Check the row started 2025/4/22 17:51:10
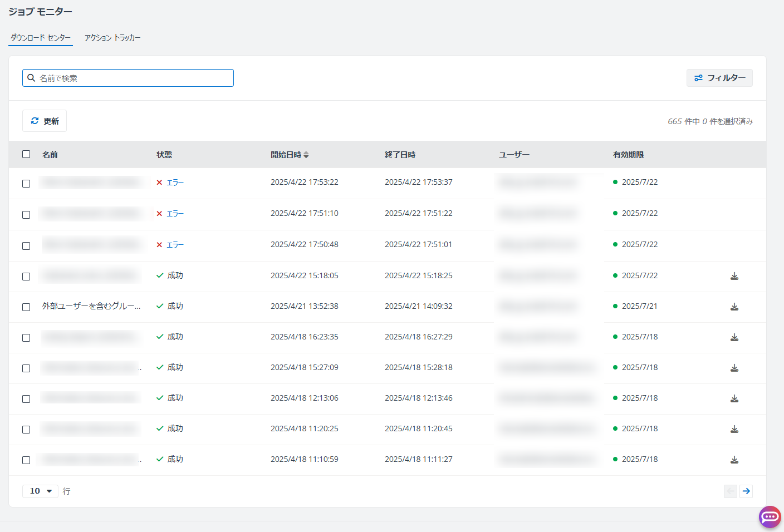Screen dimensions: 784x532 coord(26,214)
